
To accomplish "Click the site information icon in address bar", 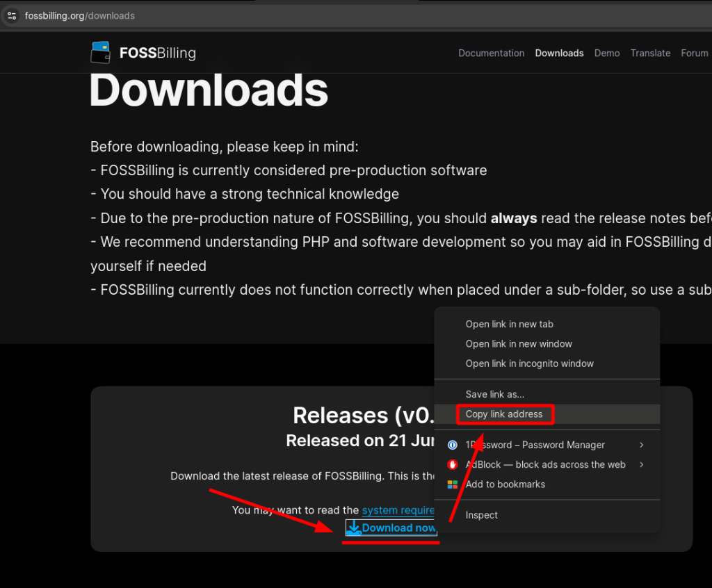I will pos(12,16).
